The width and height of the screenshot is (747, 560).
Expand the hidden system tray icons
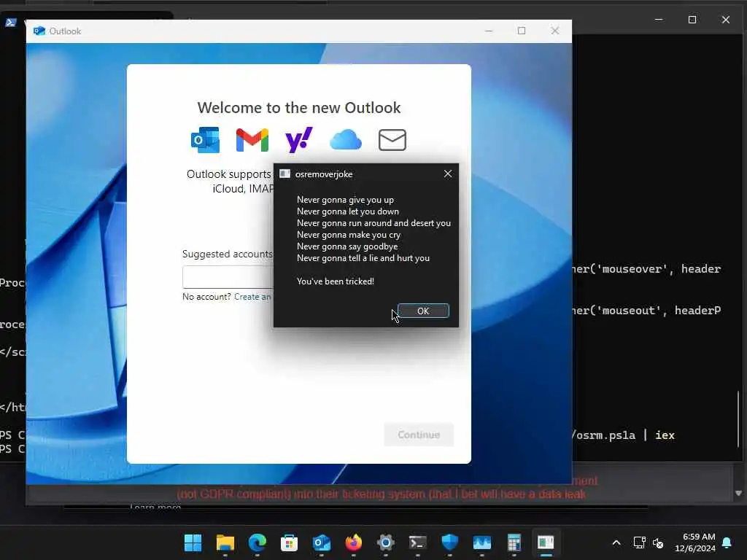616,542
